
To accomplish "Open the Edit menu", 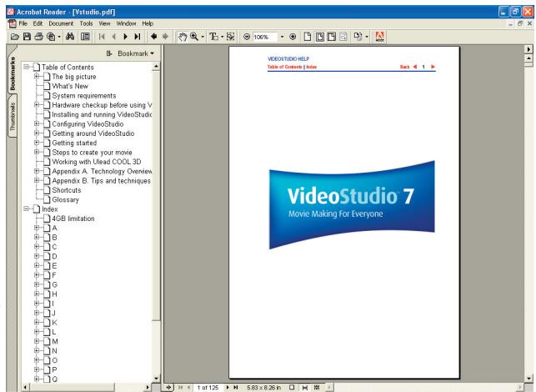I will coord(38,23).
